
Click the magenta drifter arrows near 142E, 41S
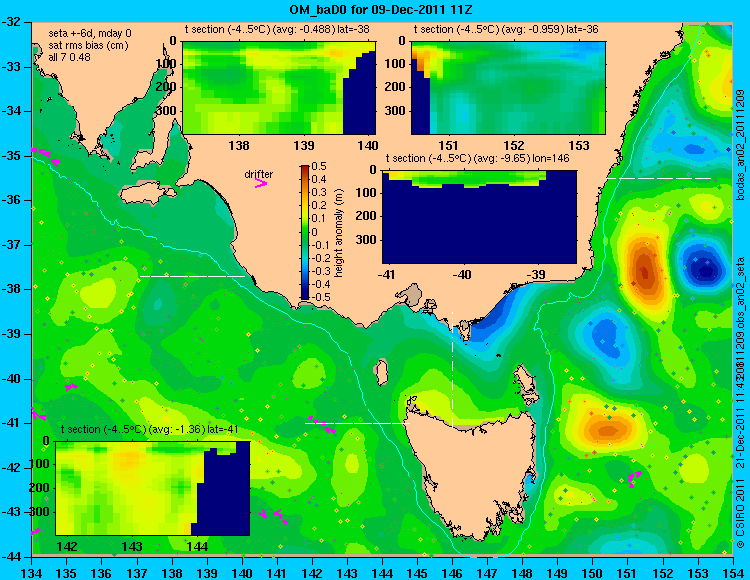[322, 425]
